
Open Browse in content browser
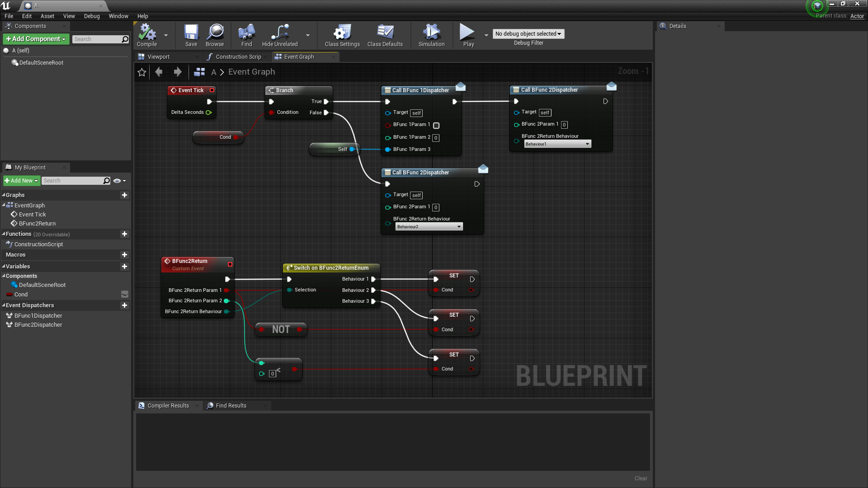[215, 33]
